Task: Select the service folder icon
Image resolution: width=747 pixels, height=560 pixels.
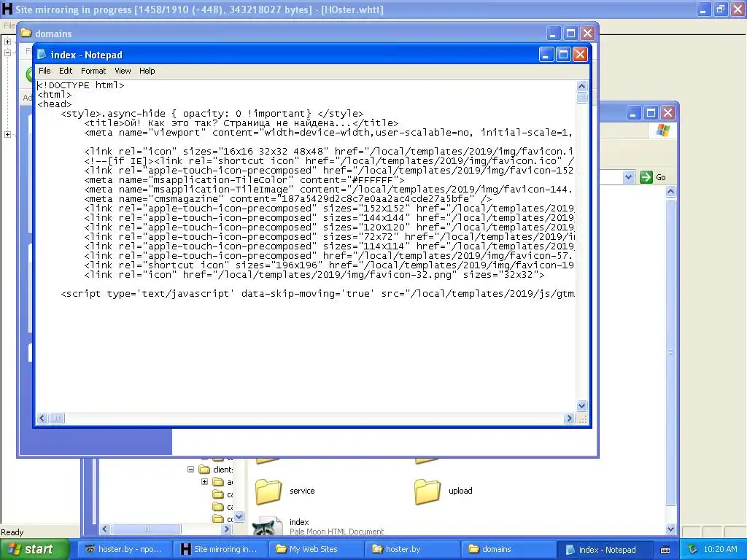Action: coord(268,491)
